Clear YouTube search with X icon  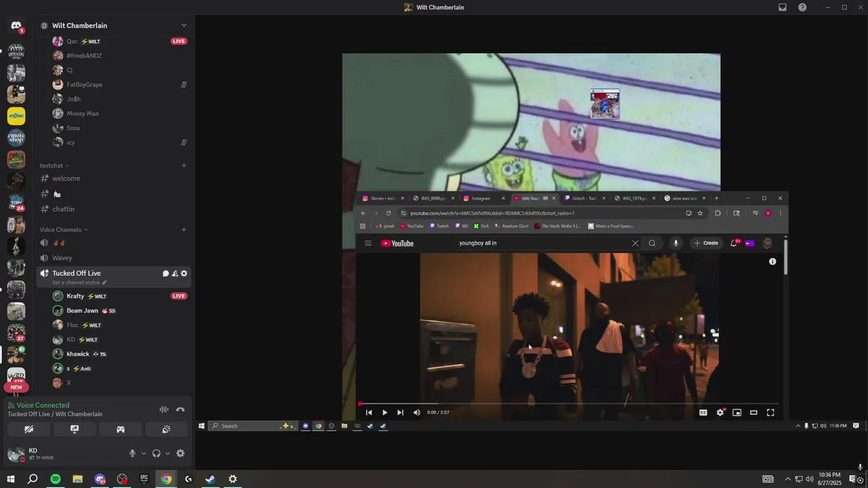click(x=635, y=243)
